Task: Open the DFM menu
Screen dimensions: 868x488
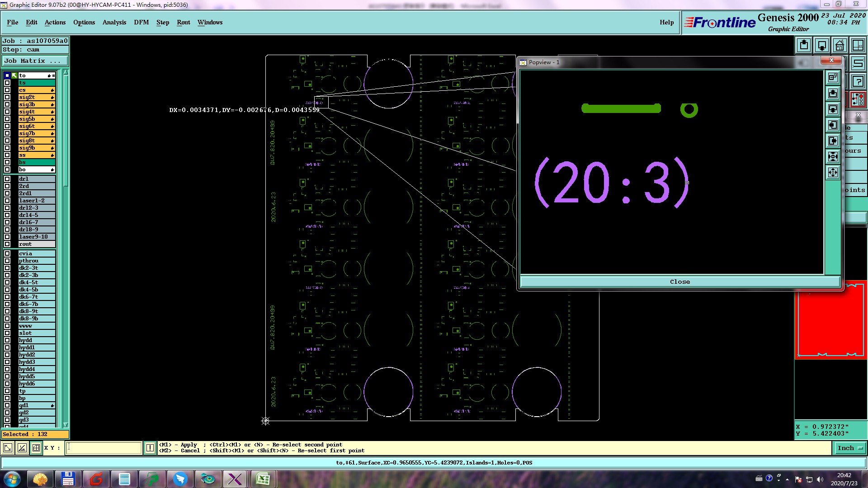Action: [141, 22]
